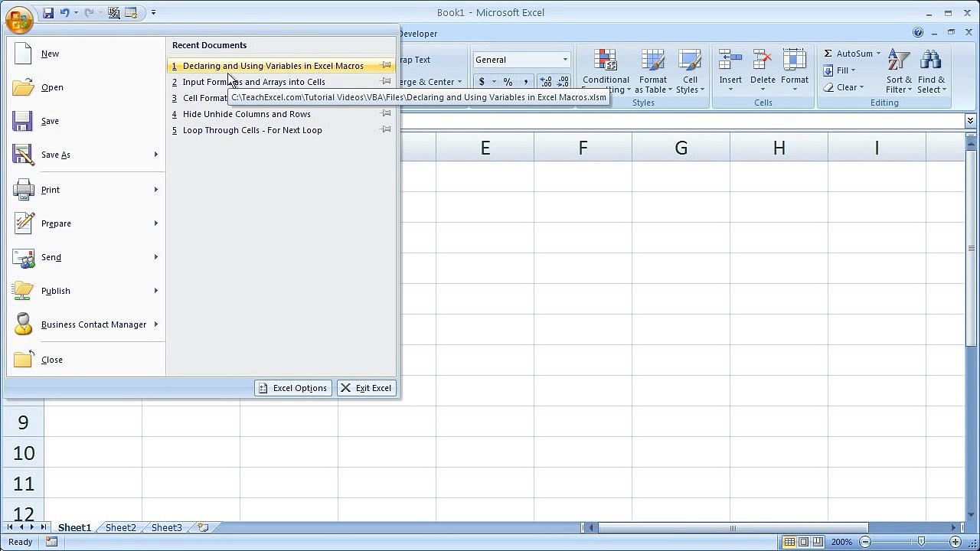
Task: Switch to the Sheet2 tab
Action: click(120, 527)
